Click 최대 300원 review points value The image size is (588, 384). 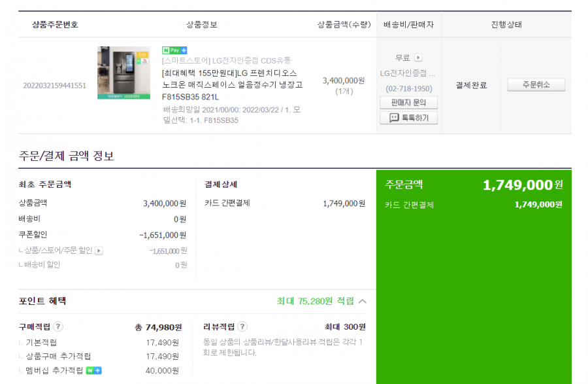345,327
